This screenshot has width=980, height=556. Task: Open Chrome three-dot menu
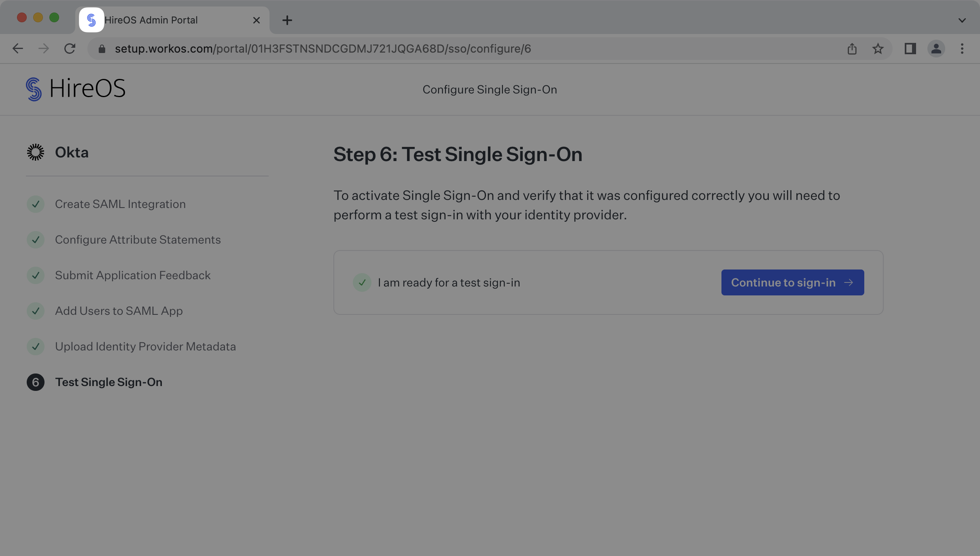click(x=962, y=49)
